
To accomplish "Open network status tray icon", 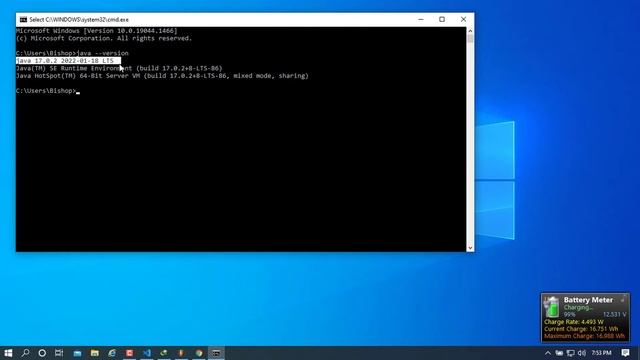I will 571,353.
